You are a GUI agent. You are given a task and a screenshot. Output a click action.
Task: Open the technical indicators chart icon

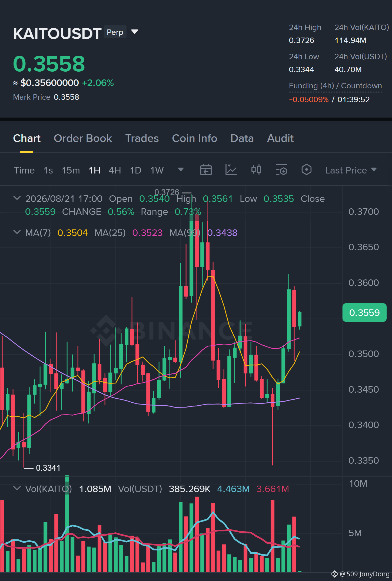point(231,170)
